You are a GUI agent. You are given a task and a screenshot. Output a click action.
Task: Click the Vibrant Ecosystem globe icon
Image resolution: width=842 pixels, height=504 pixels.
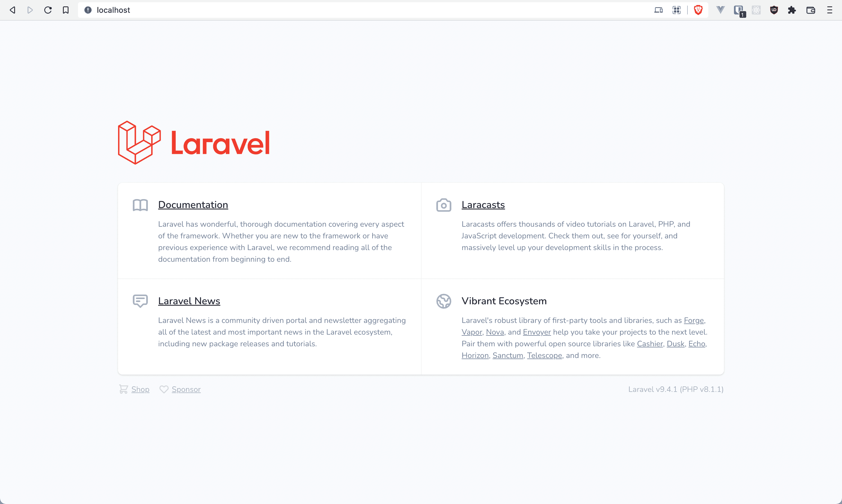coord(443,301)
